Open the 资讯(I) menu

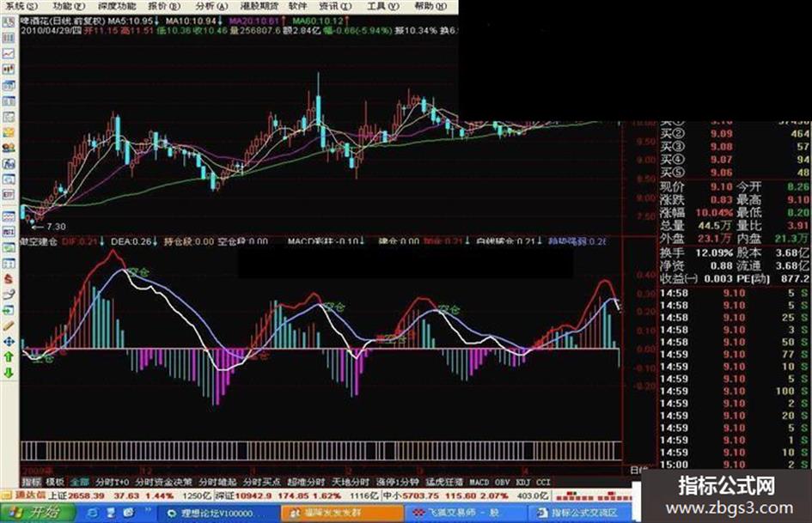[x=335, y=6]
